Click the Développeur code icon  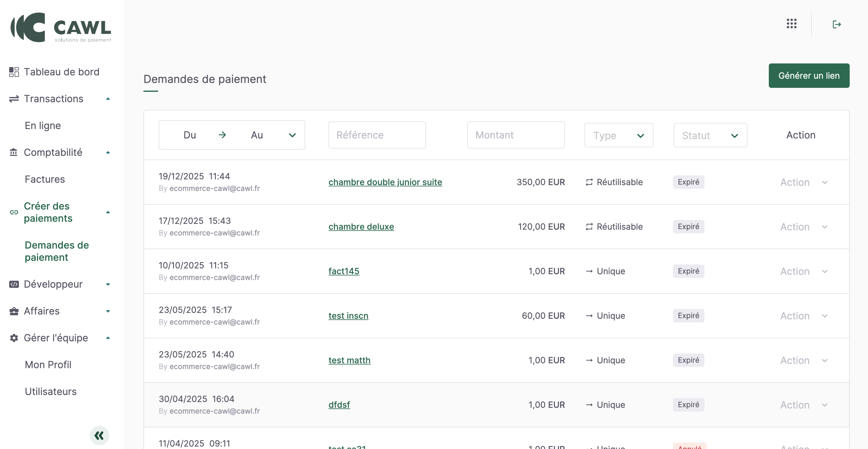pyautogui.click(x=14, y=284)
